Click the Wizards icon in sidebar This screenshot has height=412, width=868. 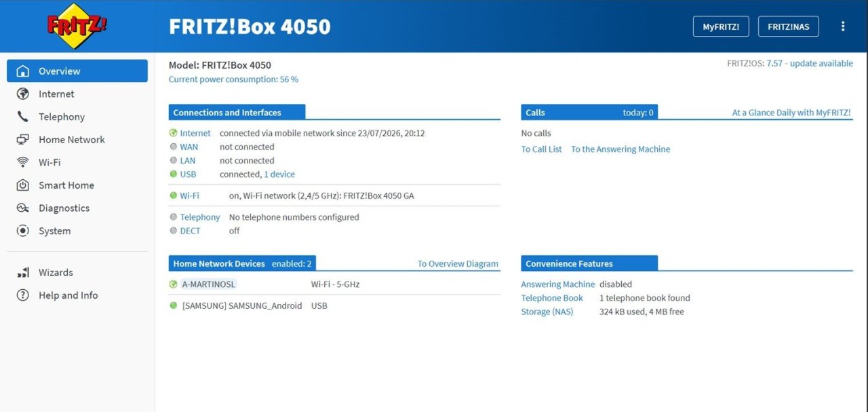[x=23, y=272]
